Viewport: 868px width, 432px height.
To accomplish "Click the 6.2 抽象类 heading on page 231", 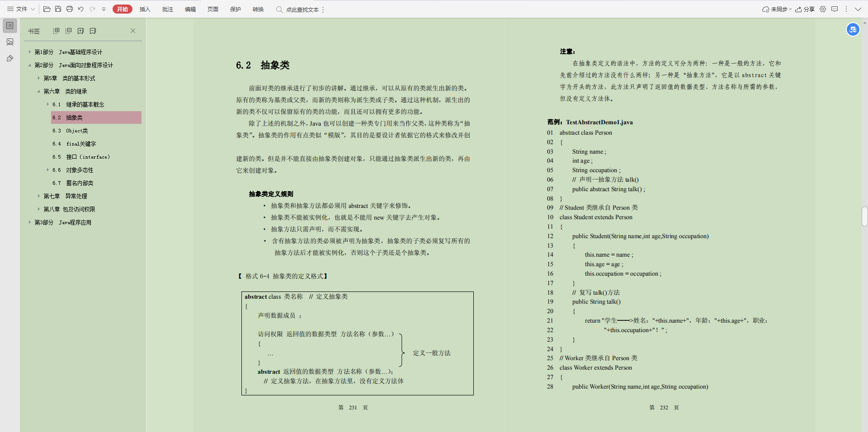I will coord(263,65).
